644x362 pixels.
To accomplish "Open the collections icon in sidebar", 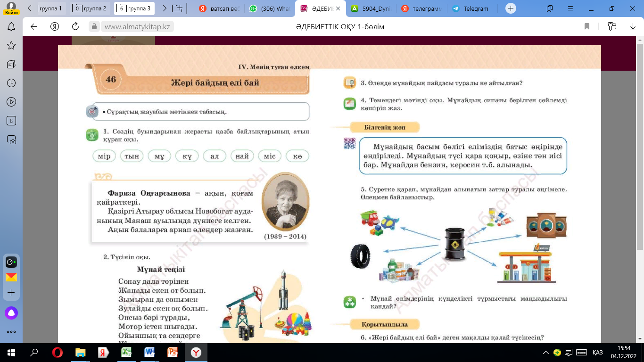I will pos(11,64).
